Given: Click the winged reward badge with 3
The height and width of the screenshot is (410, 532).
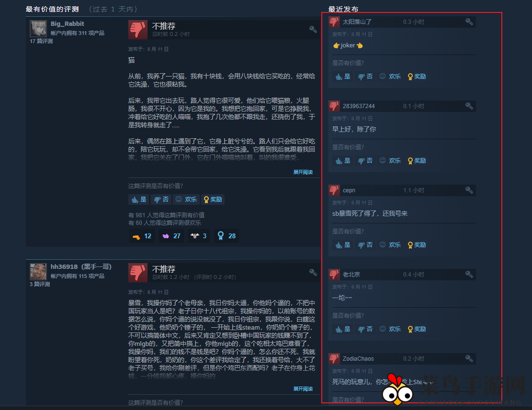Looking at the screenshot, I should coord(198,236).
